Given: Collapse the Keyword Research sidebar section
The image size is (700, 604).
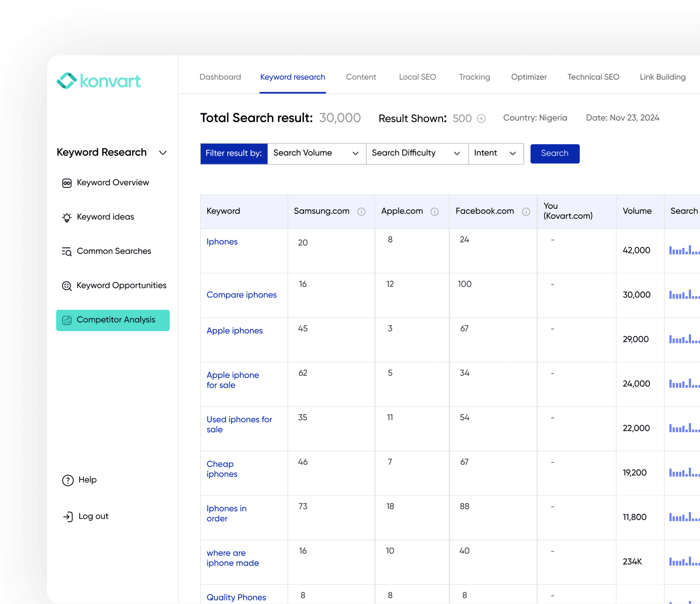Looking at the screenshot, I should point(163,153).
